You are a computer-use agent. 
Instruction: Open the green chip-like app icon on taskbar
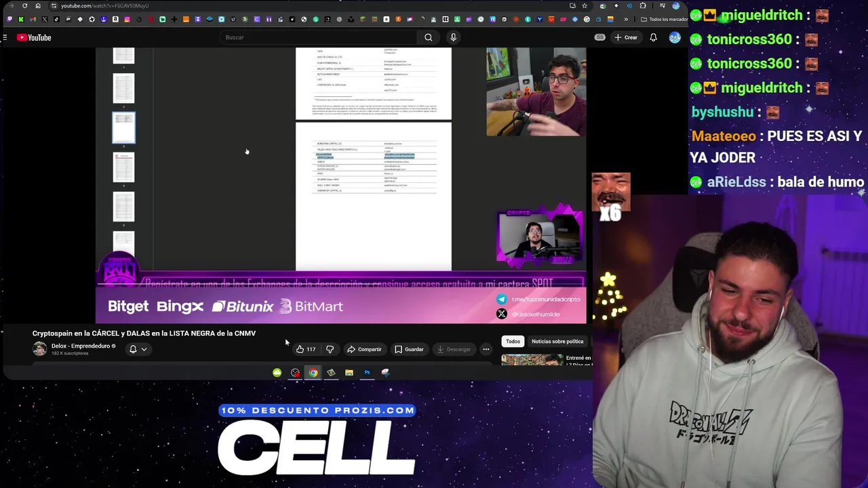(x=331, y=372)
